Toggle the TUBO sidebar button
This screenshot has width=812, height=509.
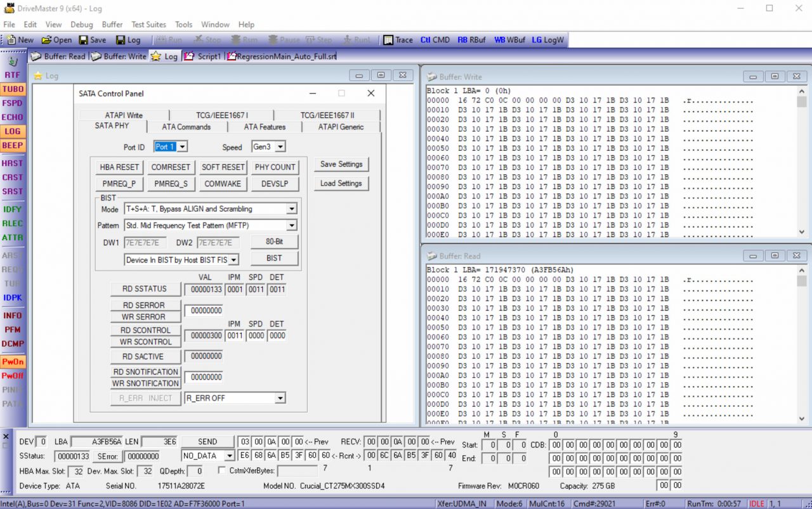13,89
